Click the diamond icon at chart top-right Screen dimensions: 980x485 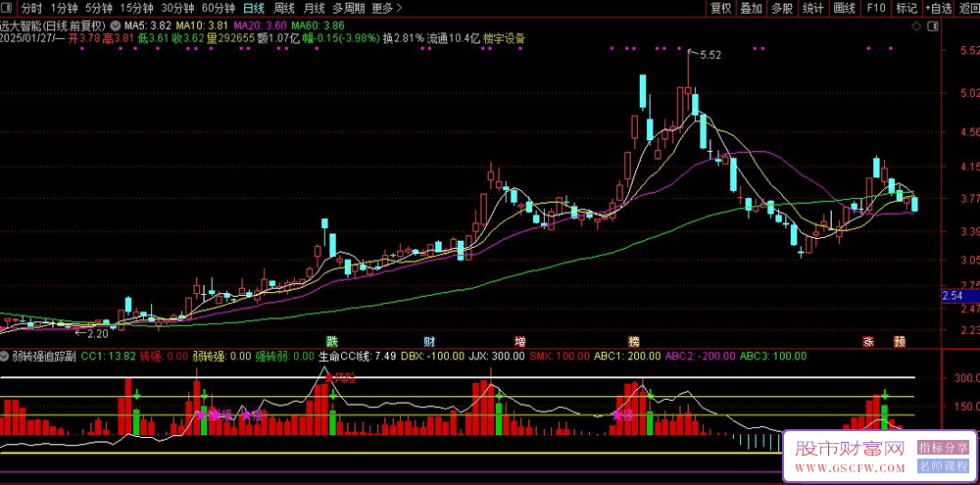[916, 26]
